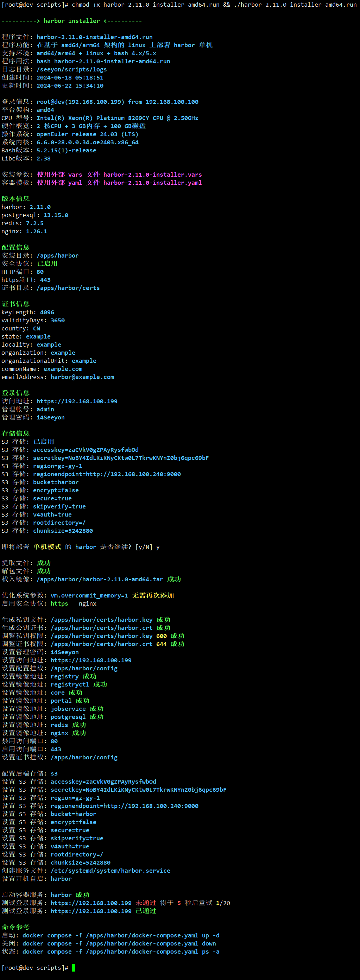Click registryctl on 设置镜像地址 line
This screenshot has width=360, height=980.
point(70,684)
